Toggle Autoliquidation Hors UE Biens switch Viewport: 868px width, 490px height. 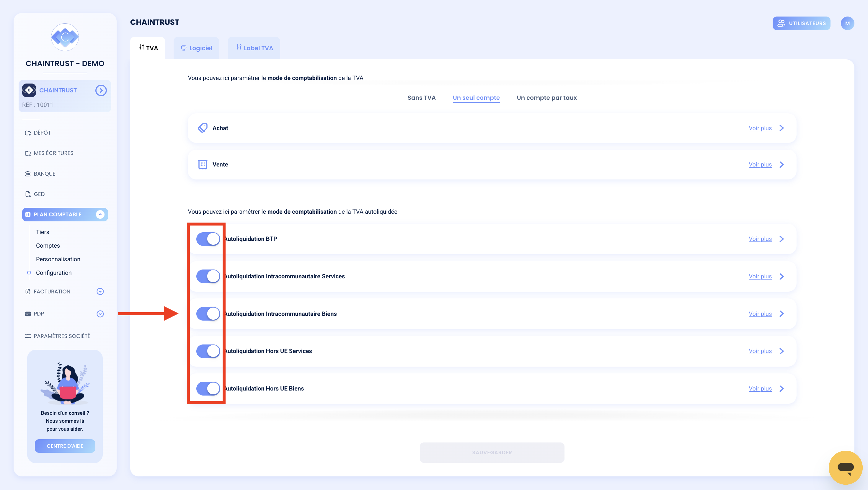pos(208,388)
